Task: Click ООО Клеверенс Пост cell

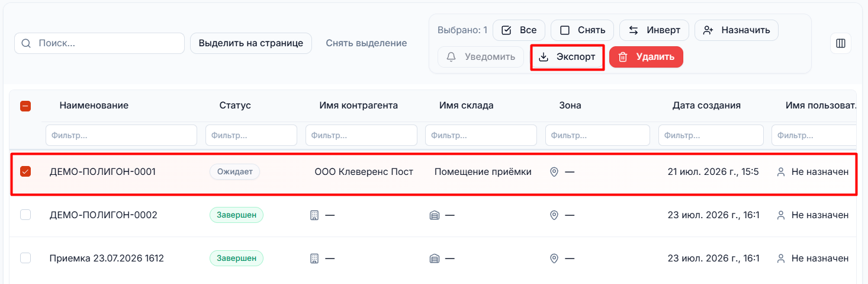Action: coord(364,172)
